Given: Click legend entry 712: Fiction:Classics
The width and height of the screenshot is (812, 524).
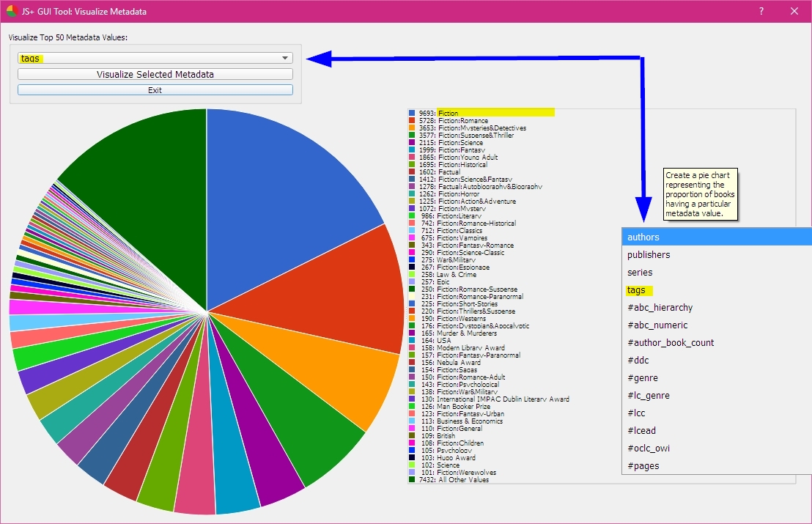Looking at the screenshot, I should point(451,230).
